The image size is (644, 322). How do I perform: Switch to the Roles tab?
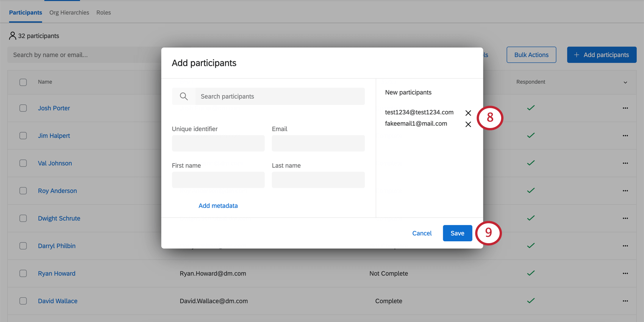103,13
